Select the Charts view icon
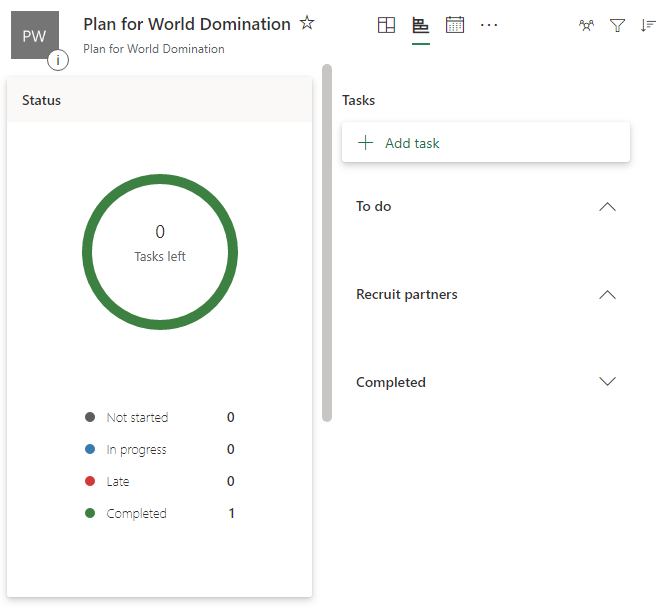The width and height of the screenshot is (670, 610). click(x=421, y=25)
